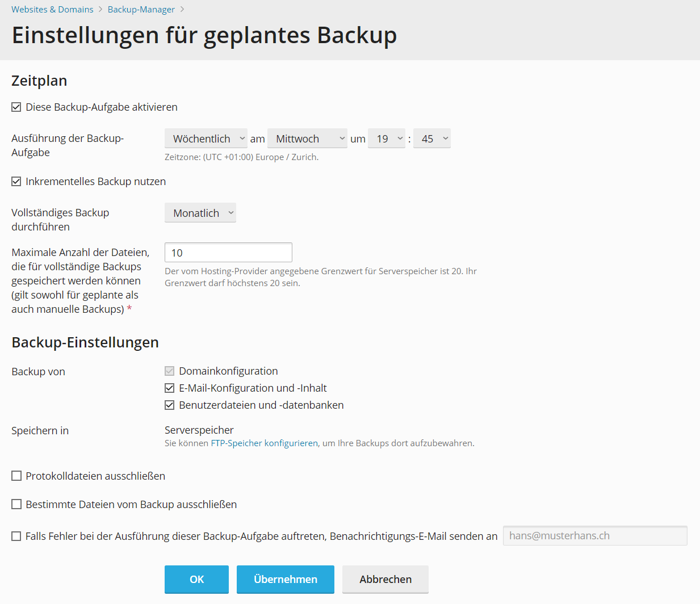Click the notification email address field
The image size is (700, 604).
[594, 536]
